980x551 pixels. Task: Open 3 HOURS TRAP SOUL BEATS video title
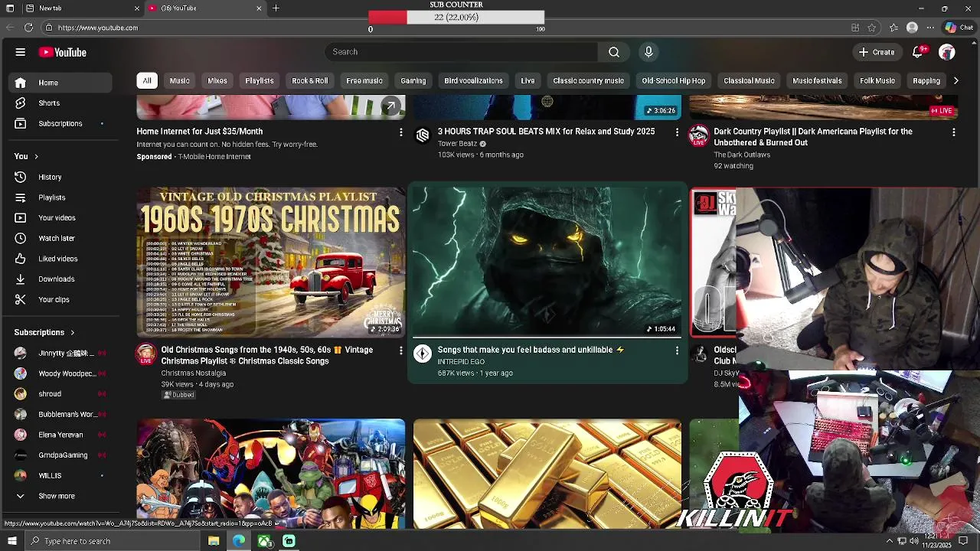coord(546,132)
